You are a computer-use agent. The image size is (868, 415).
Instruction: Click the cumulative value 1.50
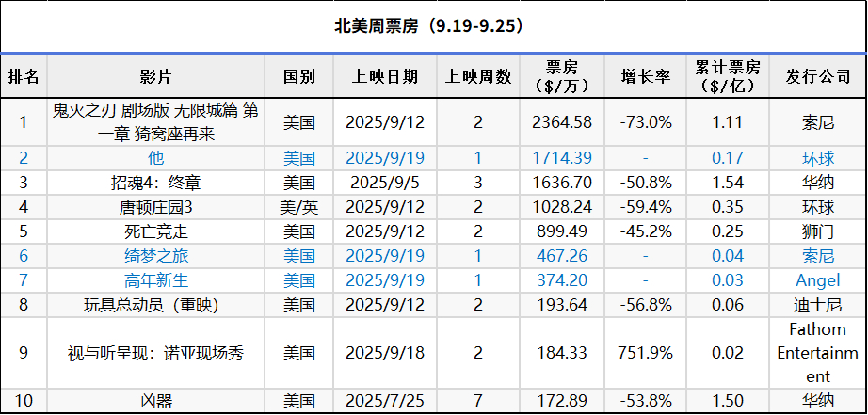point(728,401)
